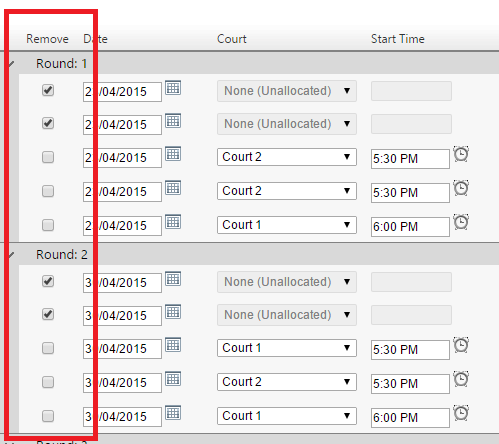Screen dimensions: 499x444
Task: Open calendar picker for first Round 1 row
Action: pyautogui.click(x=173, y=88)
